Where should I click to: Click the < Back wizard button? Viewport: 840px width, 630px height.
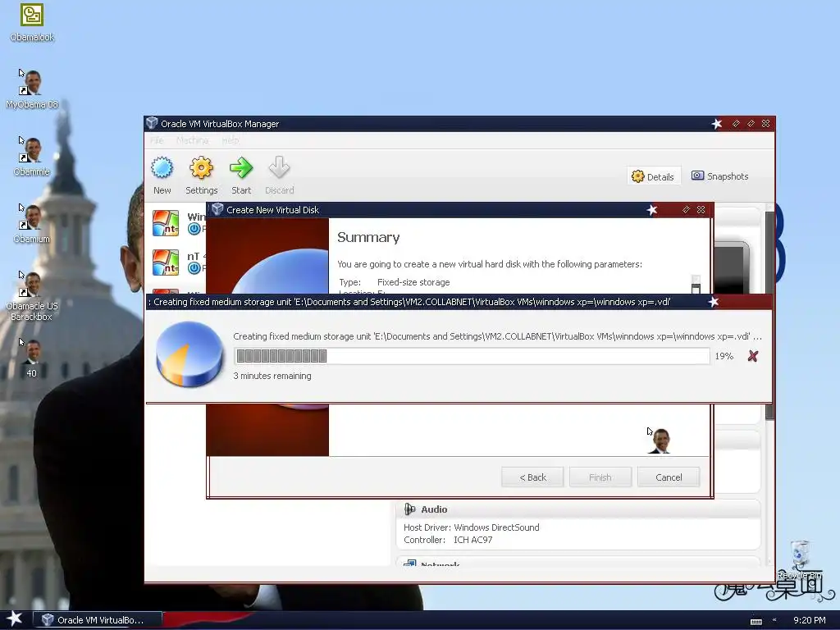tap(532, 477)
